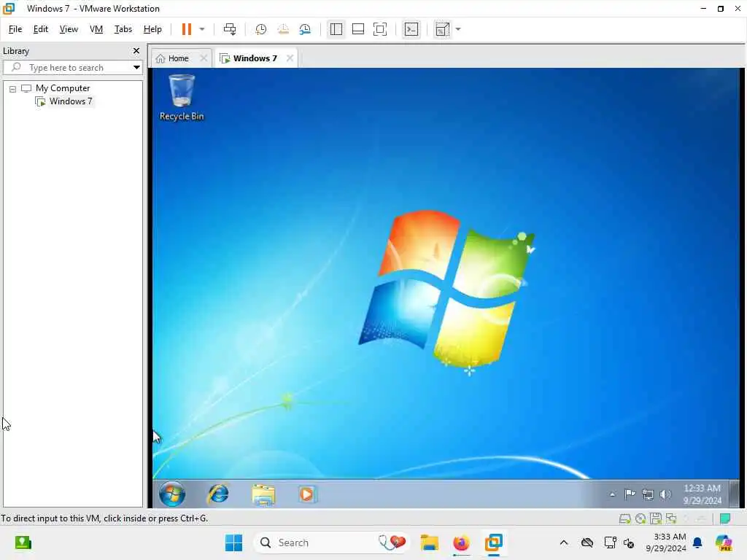
Task: Enter full screen mode
Action: click(379, 29)
